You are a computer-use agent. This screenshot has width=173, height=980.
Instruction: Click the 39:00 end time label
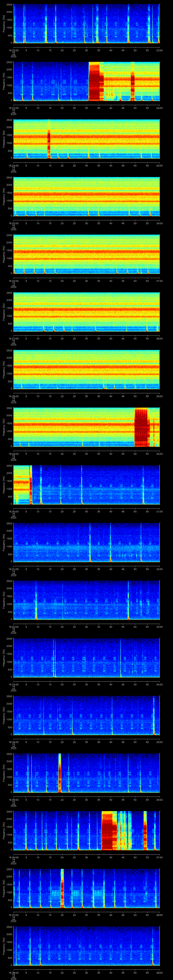coord(159,972)
